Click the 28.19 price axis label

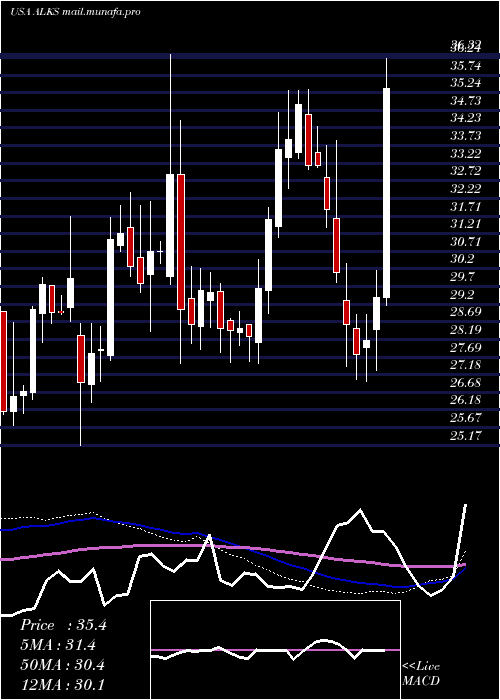[x=466, y=330]
